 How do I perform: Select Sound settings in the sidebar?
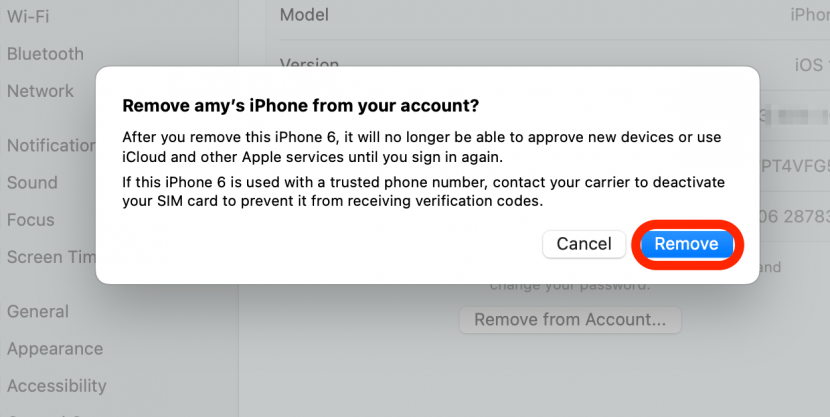pos(32,183)
